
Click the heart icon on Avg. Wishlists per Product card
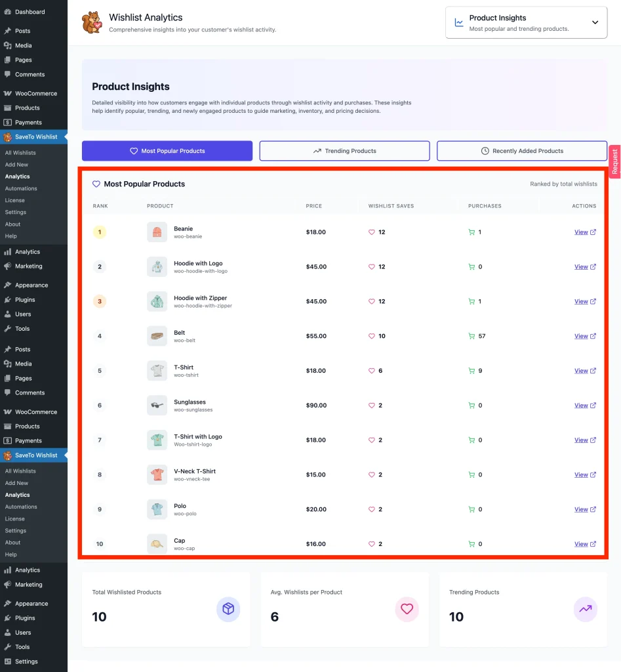click(x=407, y=609)
